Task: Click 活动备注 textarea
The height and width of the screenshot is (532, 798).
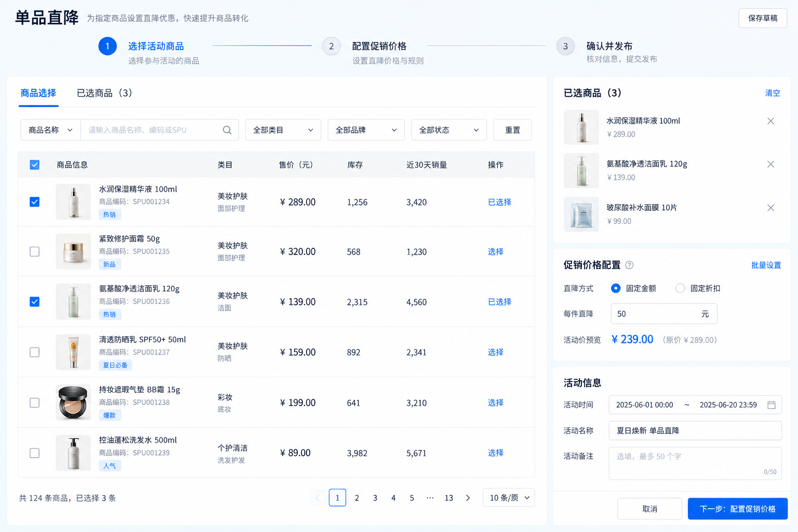Action: point(695,463)
